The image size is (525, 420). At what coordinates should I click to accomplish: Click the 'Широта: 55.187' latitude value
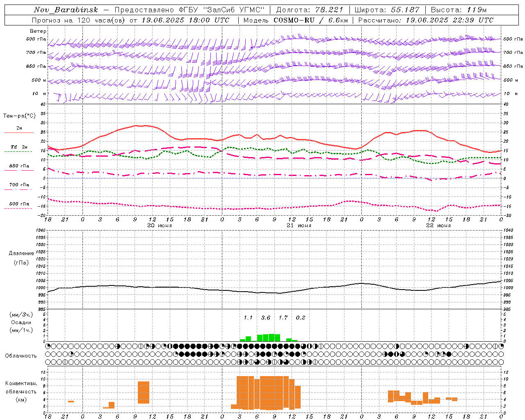387,10
